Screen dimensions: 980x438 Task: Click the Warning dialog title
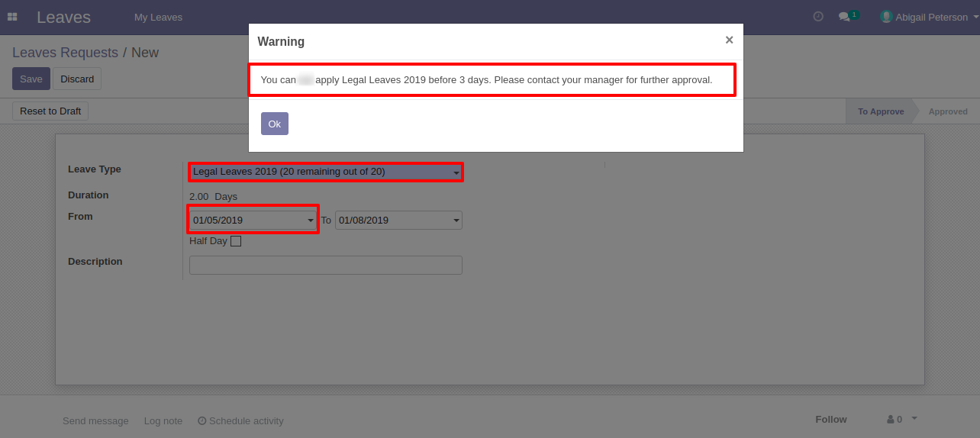[281, 41]
